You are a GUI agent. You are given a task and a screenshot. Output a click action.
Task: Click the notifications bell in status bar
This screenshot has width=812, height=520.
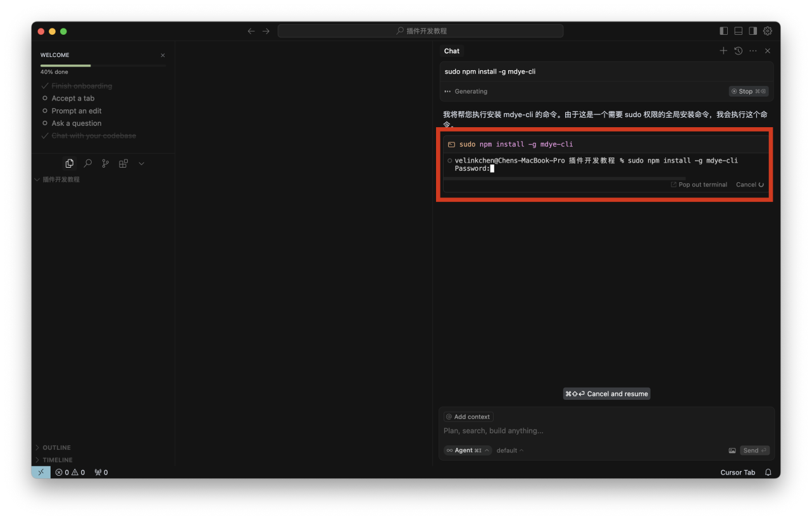768,473
